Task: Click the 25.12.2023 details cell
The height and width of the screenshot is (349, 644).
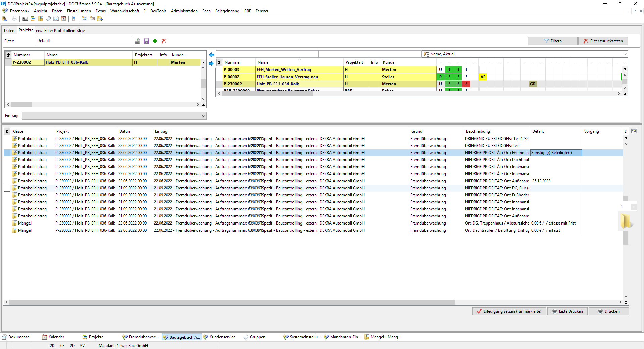Action: pyautogui.click(x=556, y=181)
